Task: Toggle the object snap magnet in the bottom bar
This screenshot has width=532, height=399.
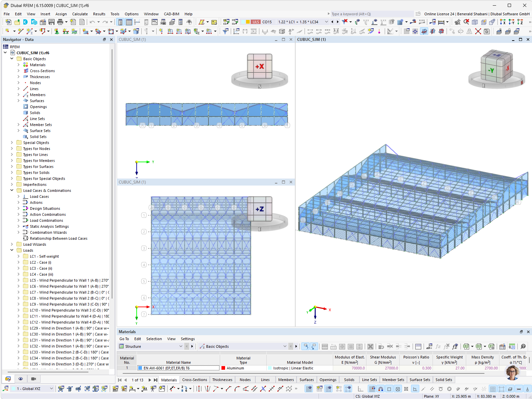Action: (380, 389)
